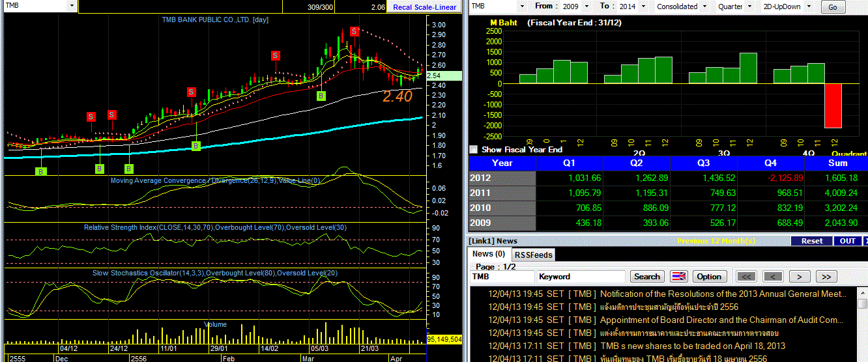Screen dimensions: 868x362
Task: Click Recal Scale-Linear button
Action: pyautogui.click(x=424, y=7)
